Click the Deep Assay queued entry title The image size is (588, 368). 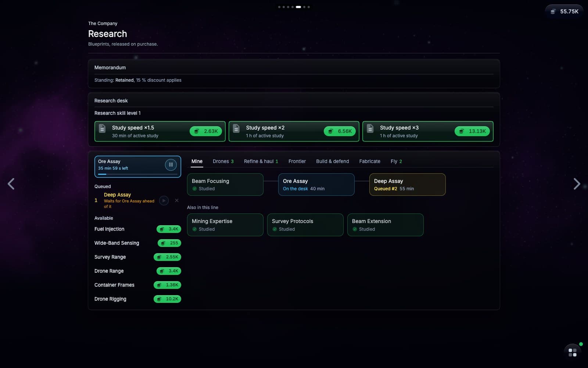(117, 195)
